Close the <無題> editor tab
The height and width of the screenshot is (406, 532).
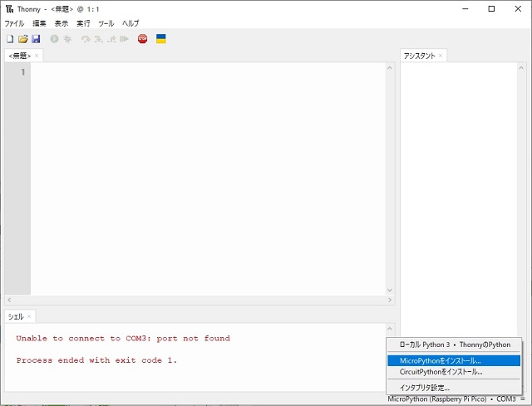pos(37,56)
